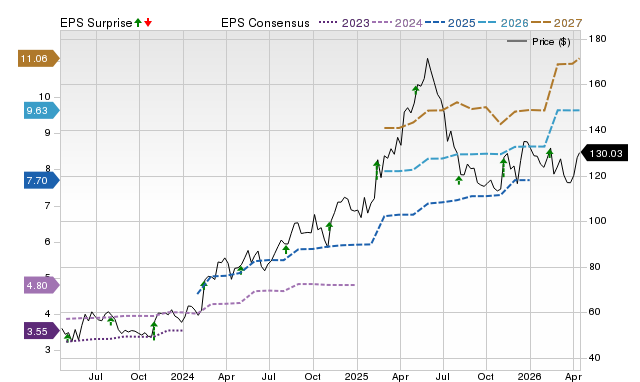Click the green surprise arrow at the price peak

tap(416, 89)
